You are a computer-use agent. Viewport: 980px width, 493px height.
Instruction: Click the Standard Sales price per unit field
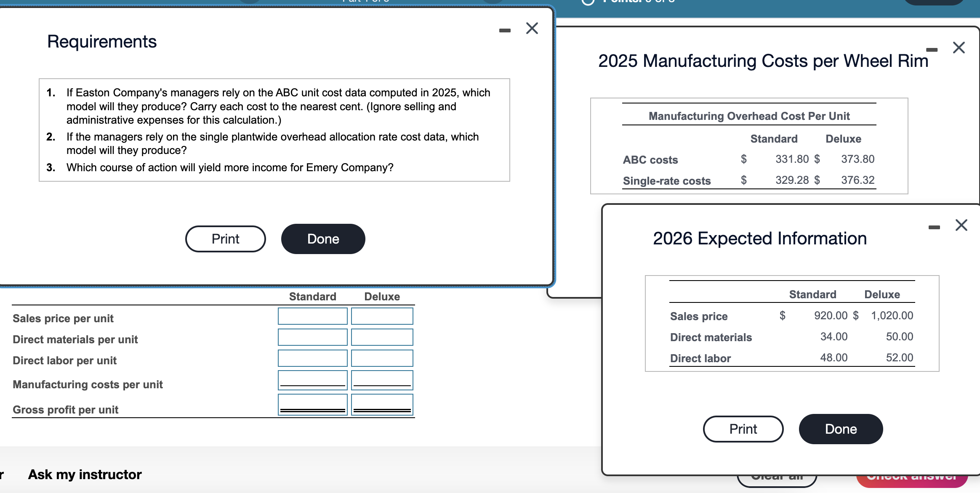click(x=312, y=316)
